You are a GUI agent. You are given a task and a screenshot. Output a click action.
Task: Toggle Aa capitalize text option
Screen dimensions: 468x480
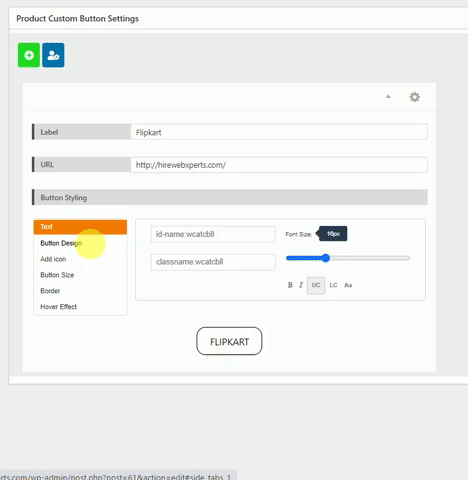[x=348, y=285]
